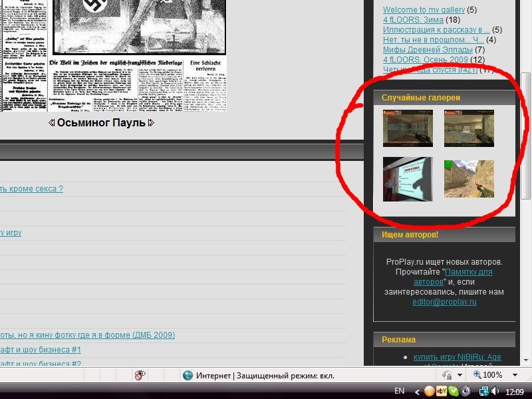Click the 'Мифы Древней Эллады' gallery link
The width and height of the screenshot is (532, 399).
[x=428, y=50]
